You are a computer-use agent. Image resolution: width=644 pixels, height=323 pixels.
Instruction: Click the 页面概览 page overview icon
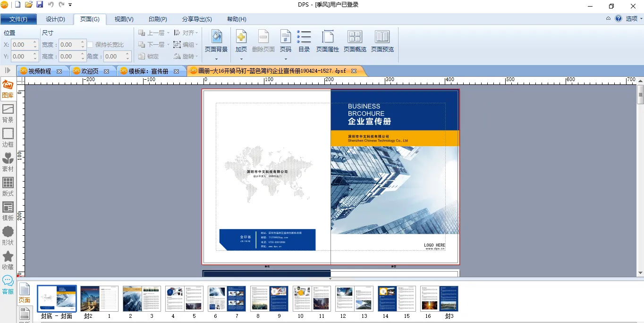tap(355, 41)
